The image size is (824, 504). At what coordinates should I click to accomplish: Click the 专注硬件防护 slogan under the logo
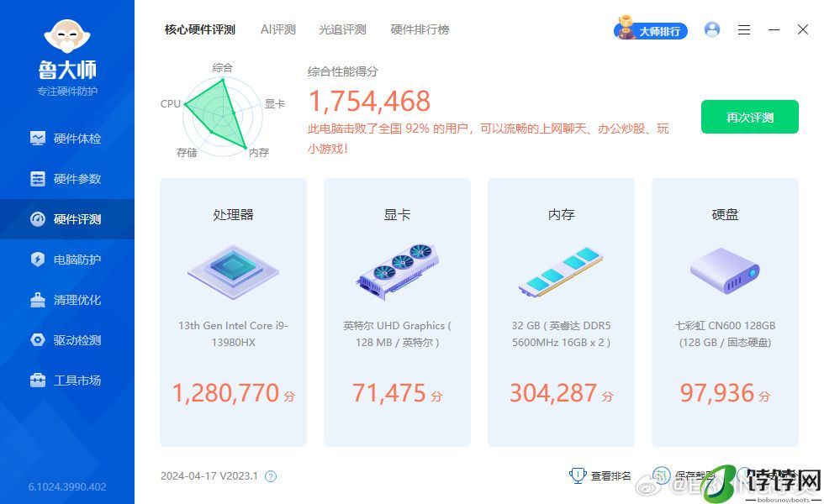pos(67,92)
